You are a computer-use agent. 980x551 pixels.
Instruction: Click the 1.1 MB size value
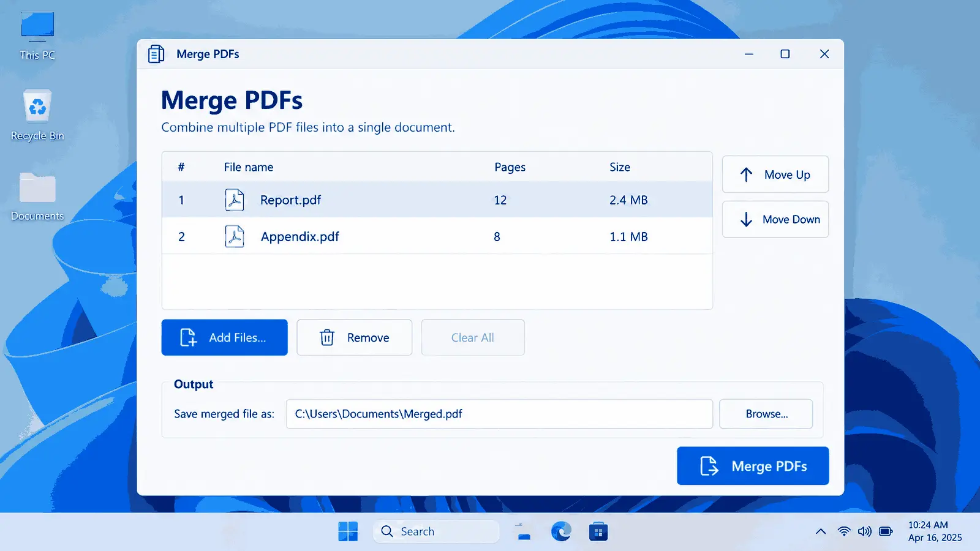point(628,237)
